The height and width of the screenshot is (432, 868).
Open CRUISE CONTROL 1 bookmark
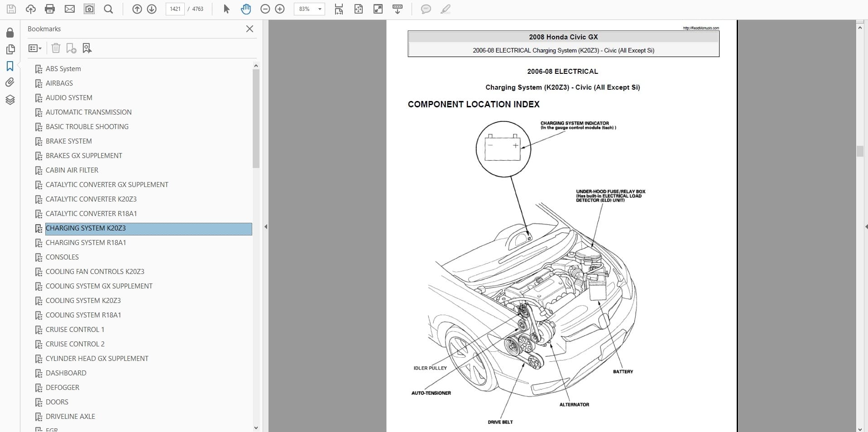[x=75, y=330]
